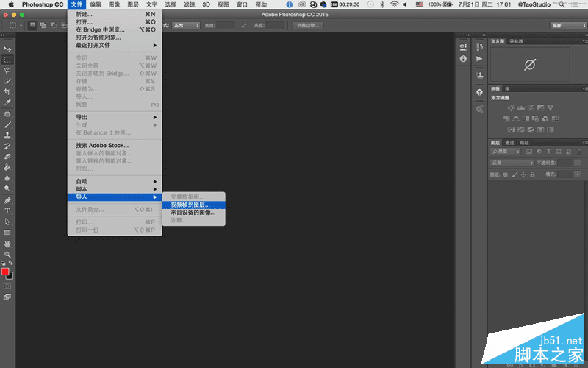Pick the Horizontal Type tool
The height and width of the screenshot is (368, 588).
pos(7,211)
